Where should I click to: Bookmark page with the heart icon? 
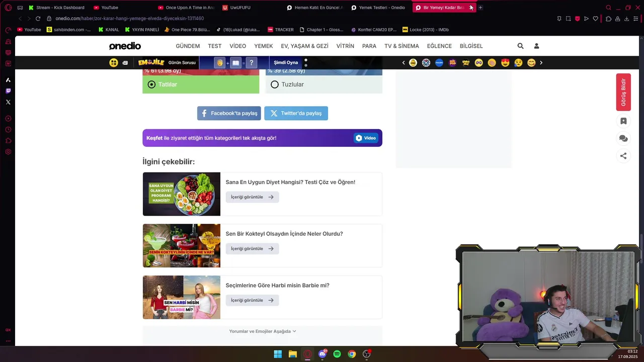pos(596,19)
